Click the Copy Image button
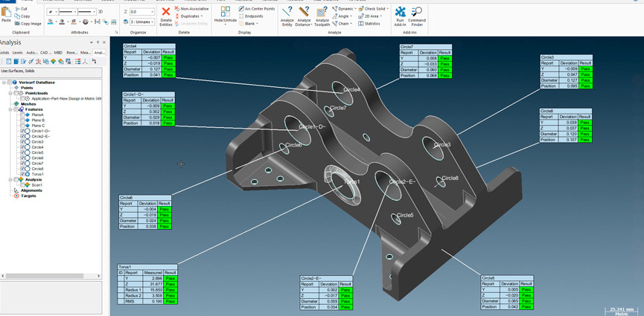This screenshot has height=316, width=644. pos(28,24)
